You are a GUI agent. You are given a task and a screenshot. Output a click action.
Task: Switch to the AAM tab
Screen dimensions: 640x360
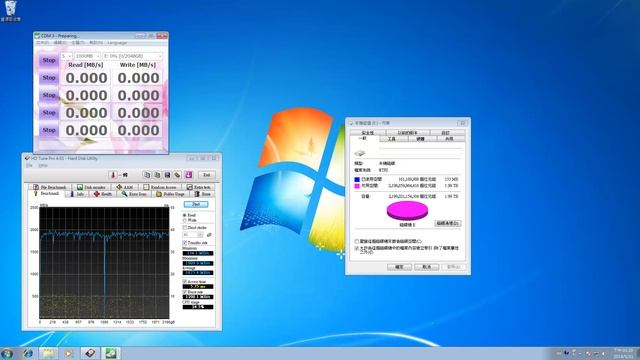point(125,187)
